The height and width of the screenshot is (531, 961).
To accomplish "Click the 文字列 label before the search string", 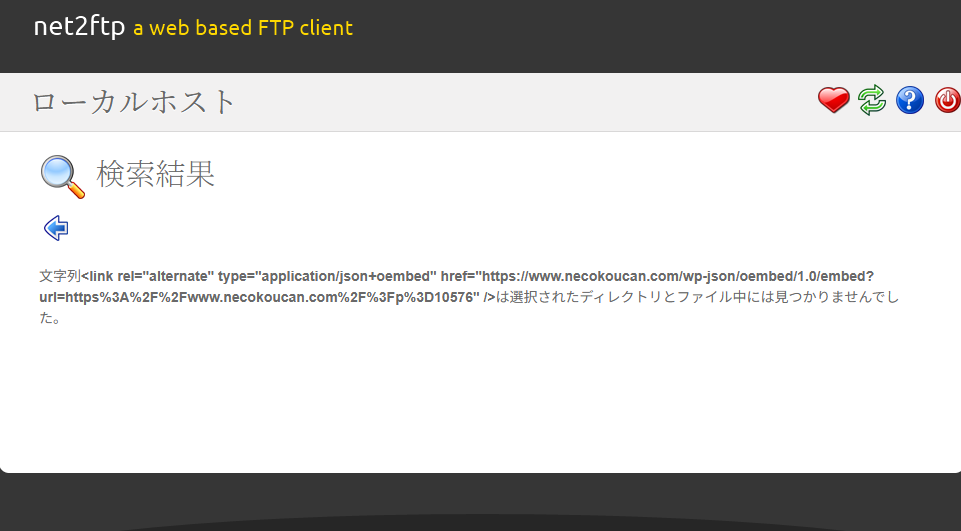I will click(60, 276).
